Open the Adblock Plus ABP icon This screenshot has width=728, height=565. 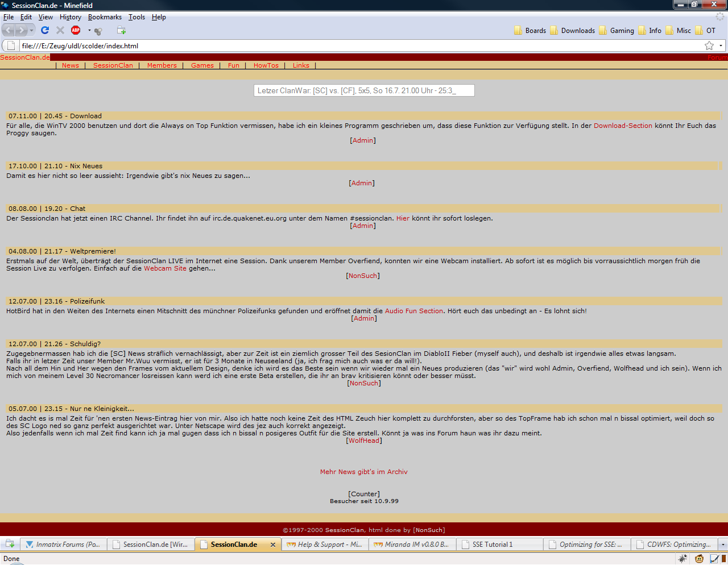coord(76,30)
